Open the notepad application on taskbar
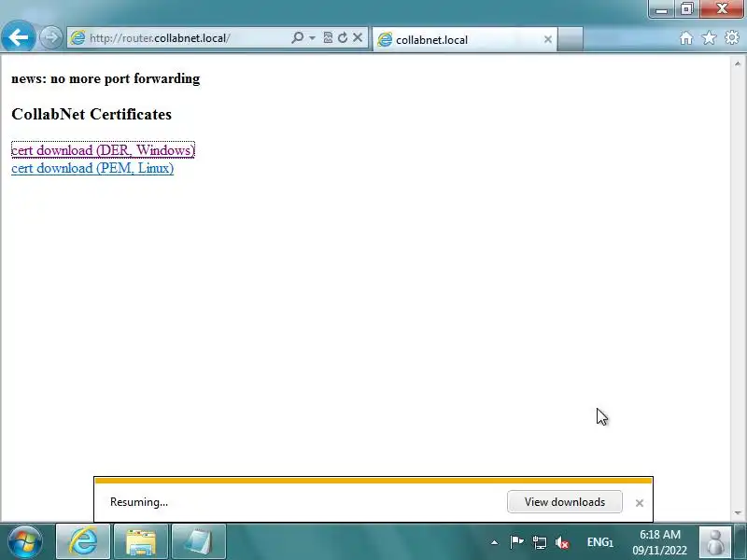The image size is (747, 560). coord(198,542)
